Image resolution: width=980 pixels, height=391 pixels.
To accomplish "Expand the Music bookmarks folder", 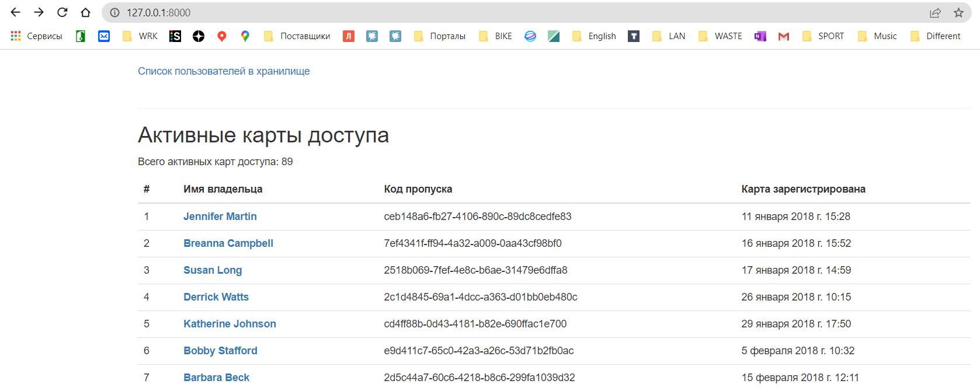I will tap(877, 36).
